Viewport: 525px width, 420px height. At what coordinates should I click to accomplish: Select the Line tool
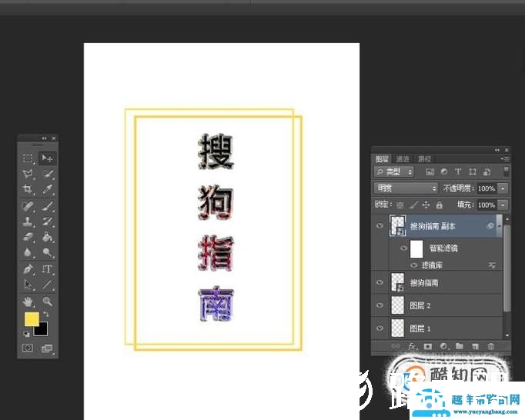[48, 285]
